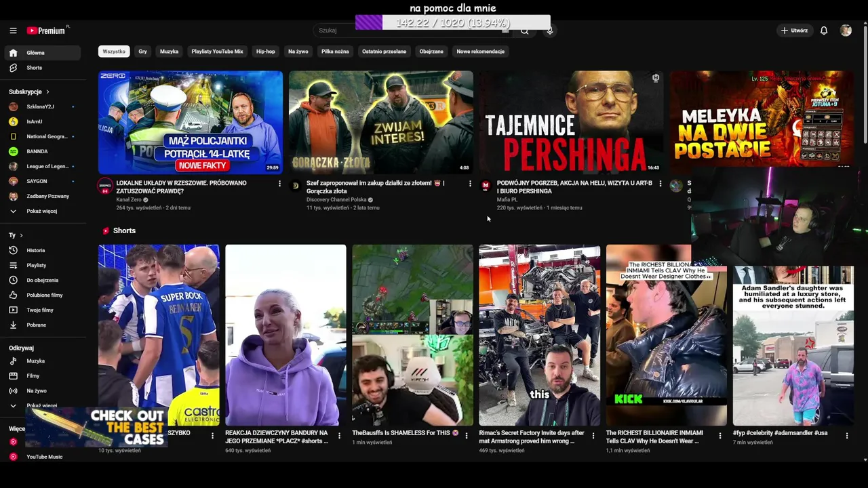Play Zwijam interes thumbnail
This screenshot has height=488, width=868.
[381, 122]
